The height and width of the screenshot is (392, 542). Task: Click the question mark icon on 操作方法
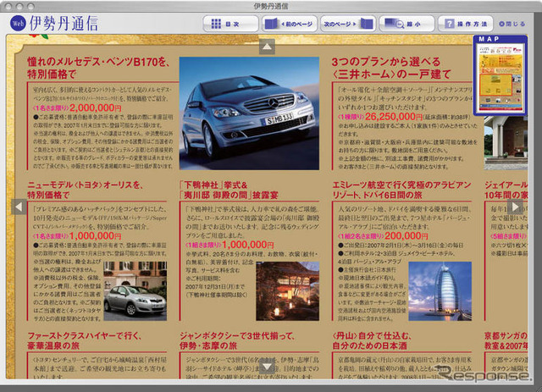pos(449,24)
